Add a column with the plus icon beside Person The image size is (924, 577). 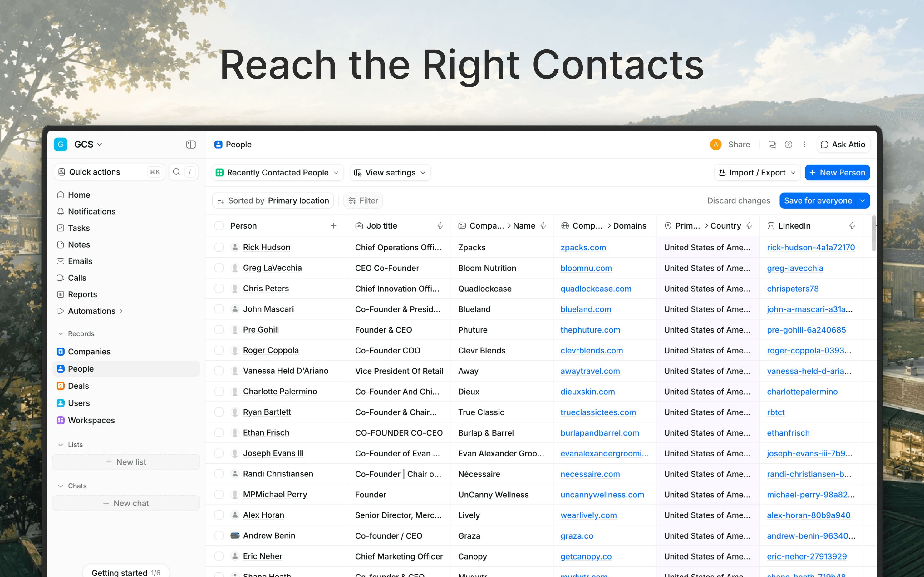point(333,225)
